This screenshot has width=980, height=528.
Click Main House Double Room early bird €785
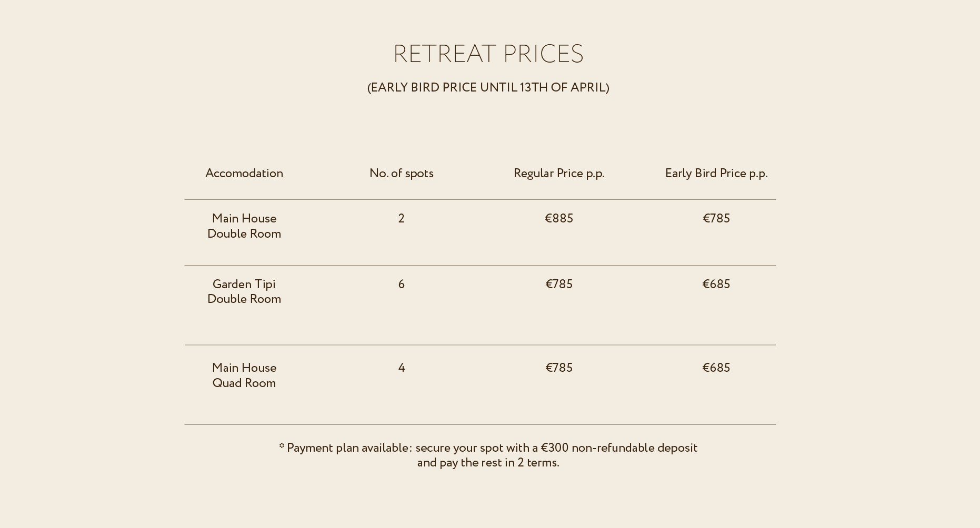(x=716, y=219)
